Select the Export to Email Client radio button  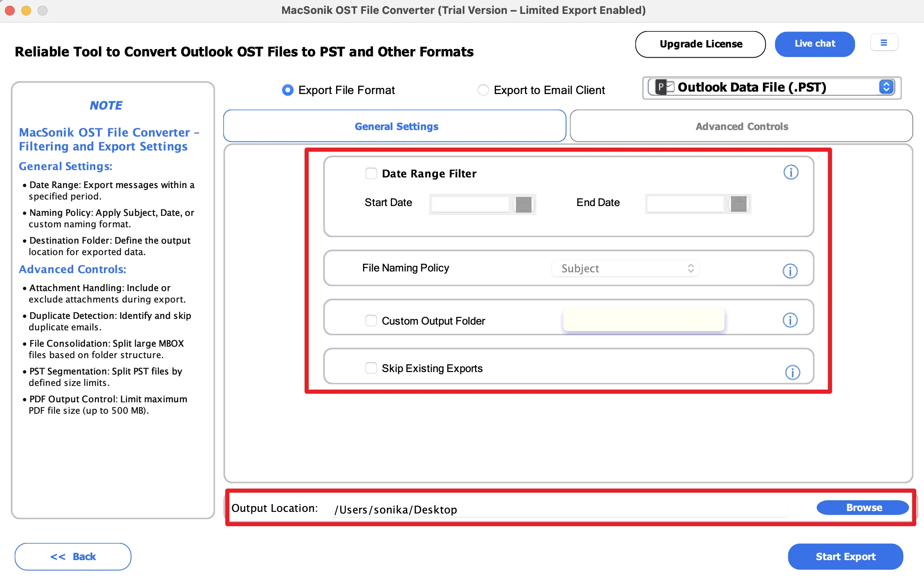point(483,90)
